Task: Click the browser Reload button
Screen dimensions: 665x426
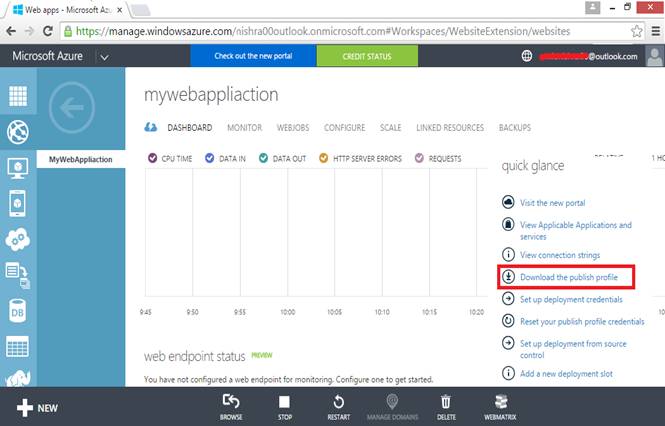Action: pyautogui.click(x=48, y=31)
